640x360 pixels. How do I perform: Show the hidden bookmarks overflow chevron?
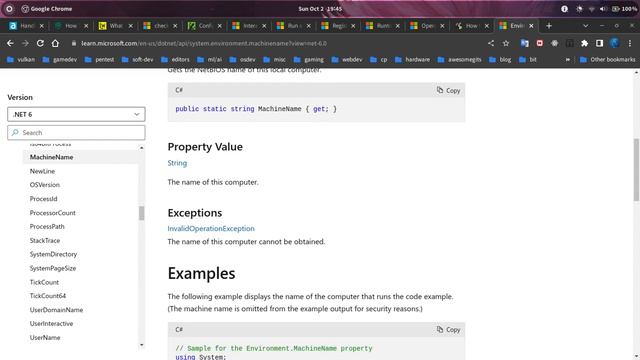[568, 60]
